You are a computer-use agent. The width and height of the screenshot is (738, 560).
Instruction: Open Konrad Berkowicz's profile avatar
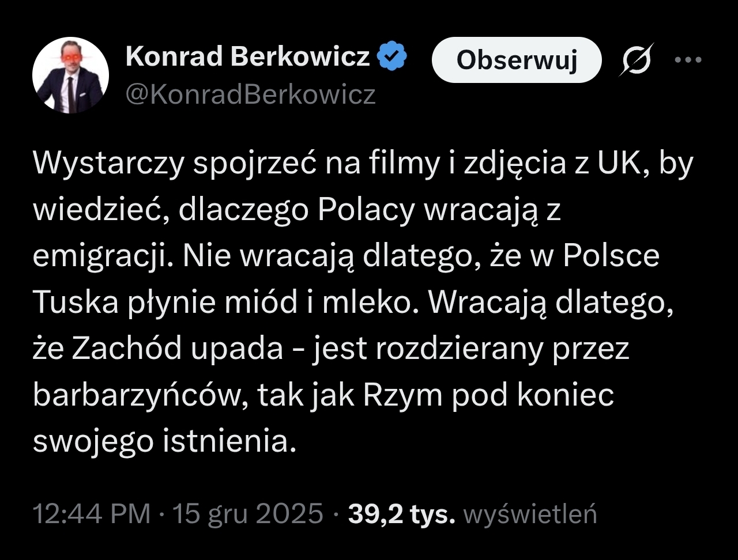(x=70, y=75)
